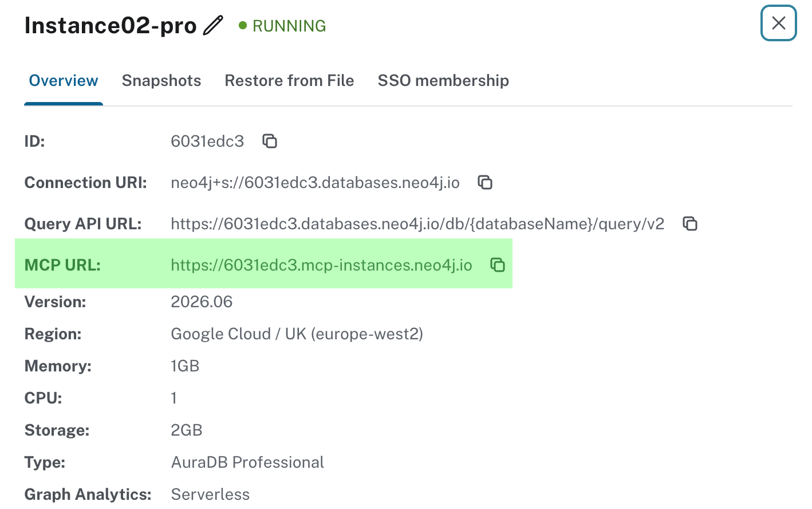Viewport: 812px width, 509px height.
Task: Open the Restore from File tab
Action: click(289, 81)
